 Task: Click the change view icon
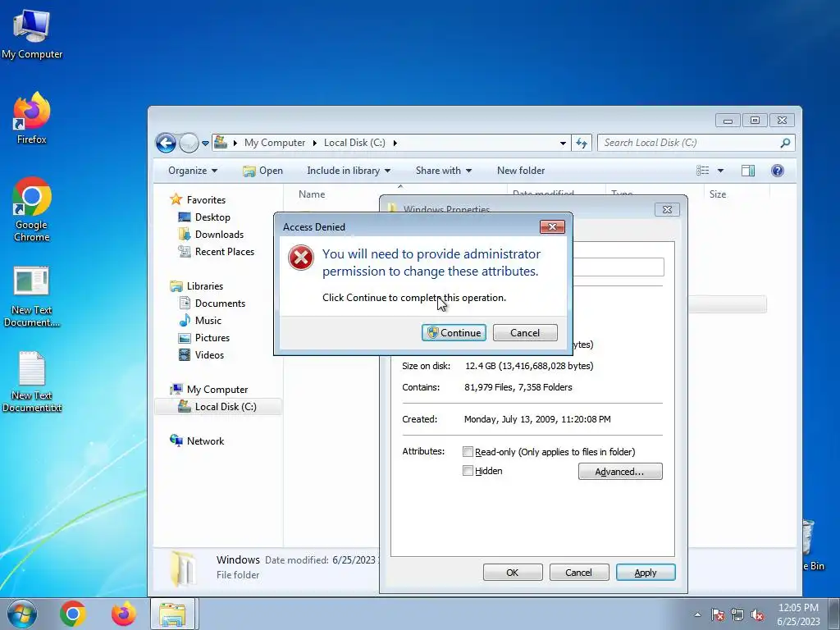pos(702,171)
